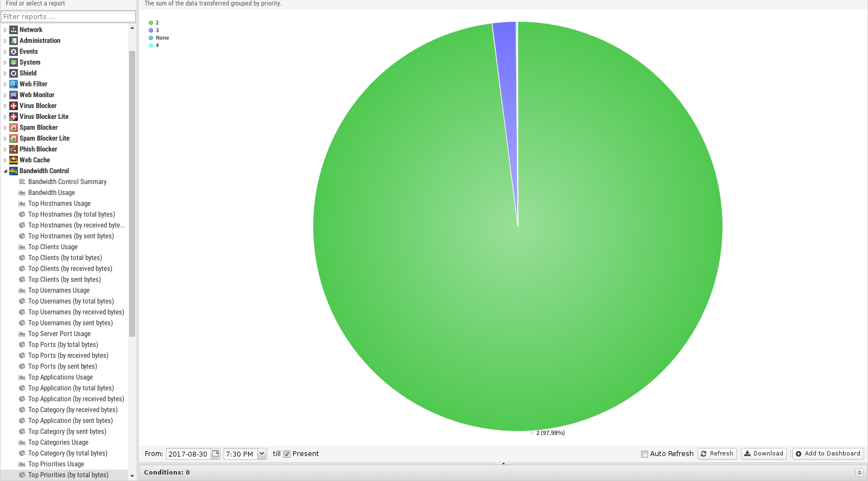Image resolution: width=868 pixels, height=481 pixels.
Task: Click the Events category icon
Action: [14, 52]
